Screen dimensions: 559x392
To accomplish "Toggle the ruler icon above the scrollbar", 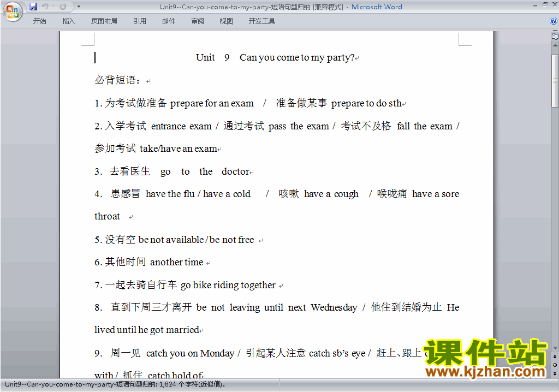I will click(555, 37).
